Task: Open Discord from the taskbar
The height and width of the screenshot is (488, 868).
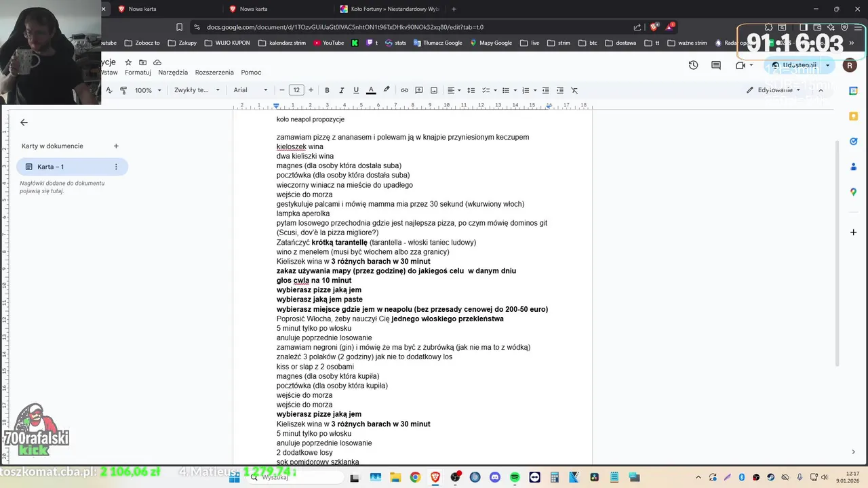Action: 494,477
